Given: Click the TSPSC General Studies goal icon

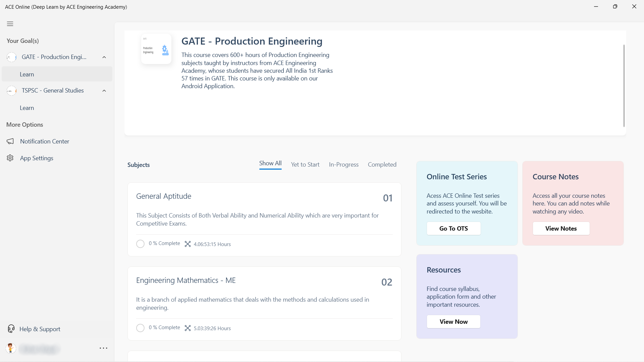Looking at the screenshot, I should [12, 91].
